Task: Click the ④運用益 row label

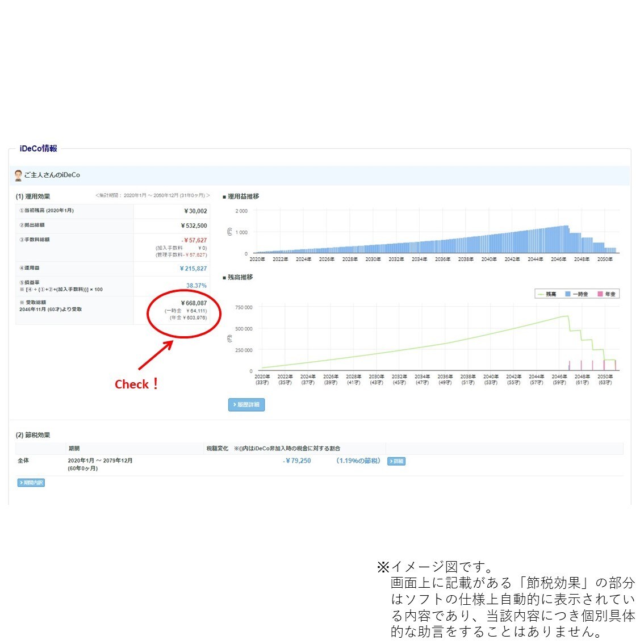Action: click(x=30, y=268)
